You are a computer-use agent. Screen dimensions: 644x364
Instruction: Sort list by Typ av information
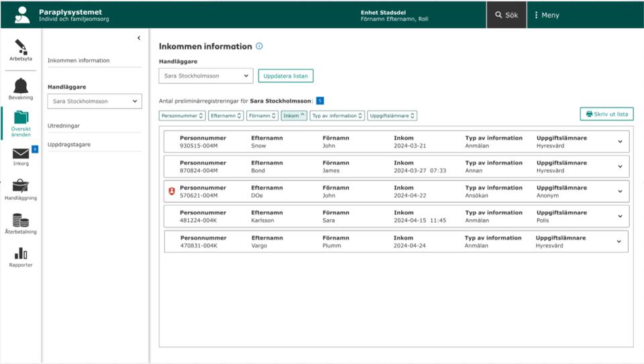tap(337, 116)
